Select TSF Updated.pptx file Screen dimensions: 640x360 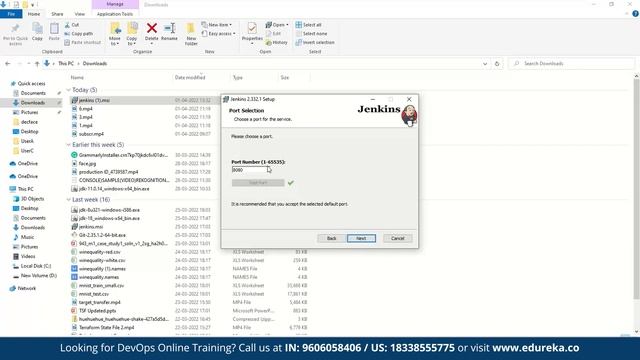point(98,311)
